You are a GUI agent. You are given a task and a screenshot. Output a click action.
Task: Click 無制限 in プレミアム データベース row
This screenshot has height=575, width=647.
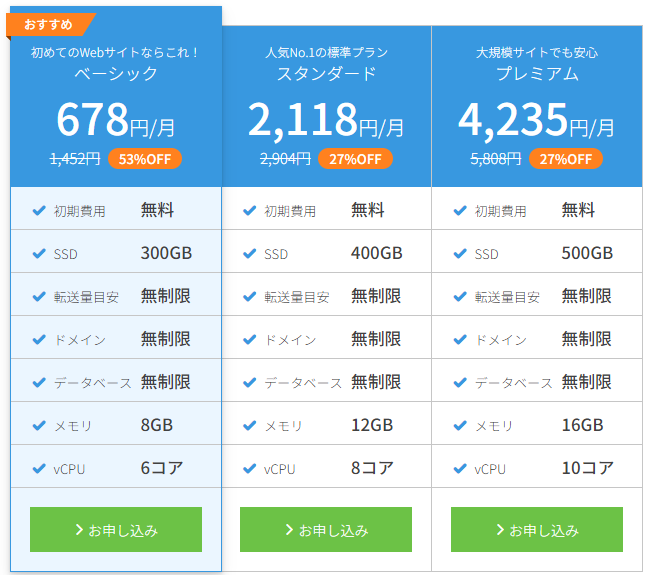click(x=586, y=382)
